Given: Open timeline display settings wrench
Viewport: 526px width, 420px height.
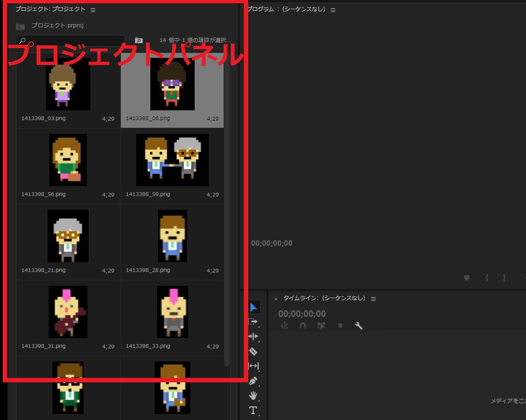Looking at the screenshot, I should 359,326.
